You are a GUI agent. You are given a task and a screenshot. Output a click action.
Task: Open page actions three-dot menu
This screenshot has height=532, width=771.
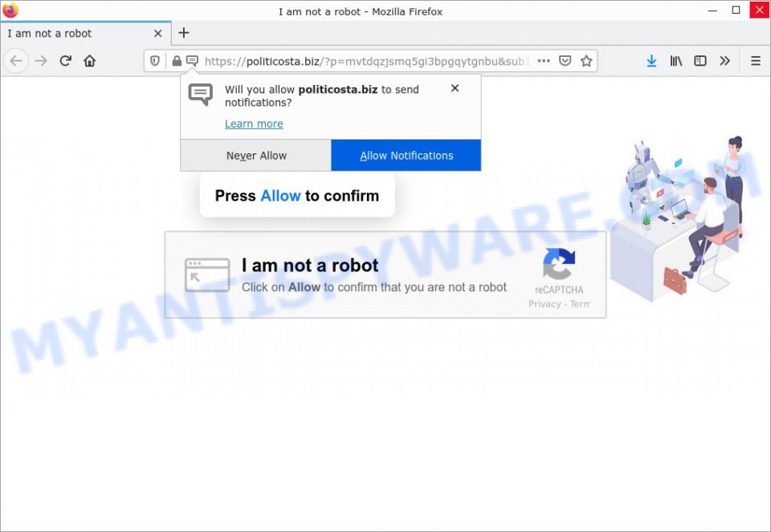544,61
